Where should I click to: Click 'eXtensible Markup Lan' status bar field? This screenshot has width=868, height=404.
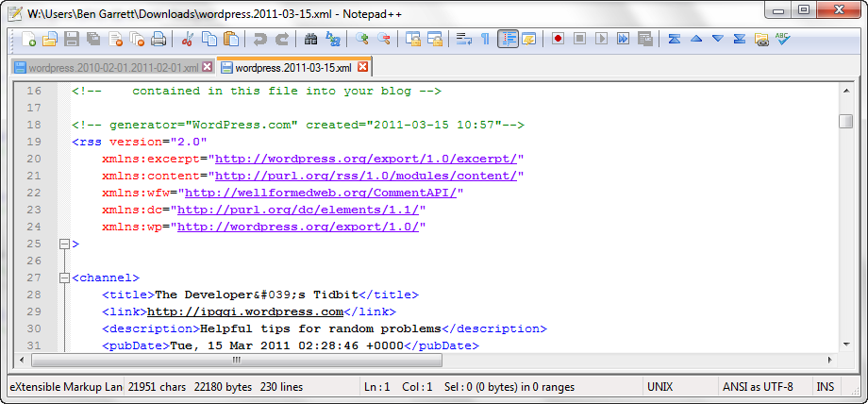click(66, 387)
